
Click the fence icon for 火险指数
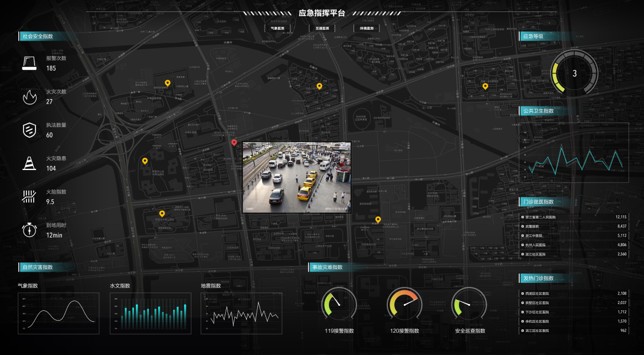(29, 197)
